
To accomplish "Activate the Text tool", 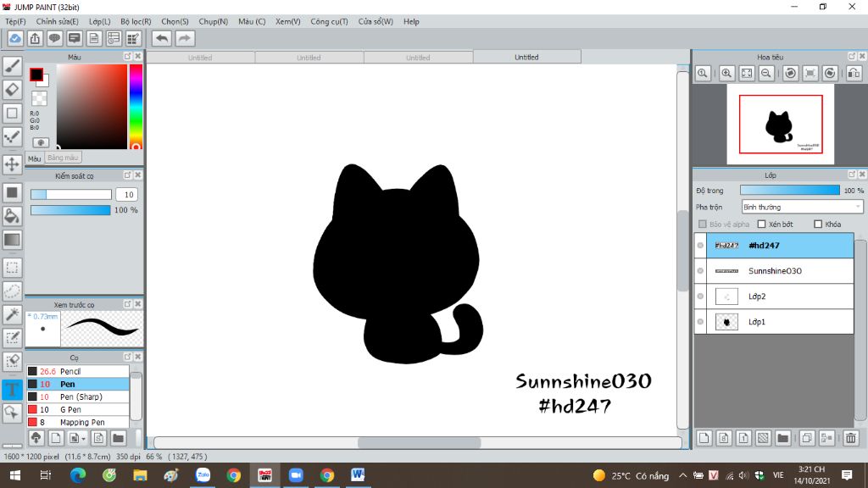I will (12, 389).
